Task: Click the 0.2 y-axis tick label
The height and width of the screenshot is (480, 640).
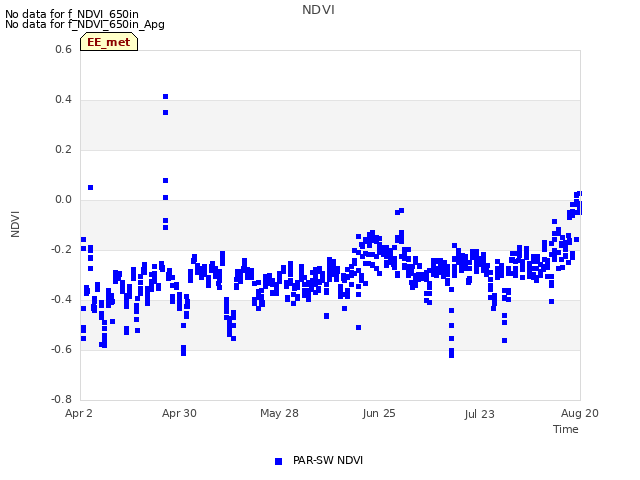Action: click(63, 149)
